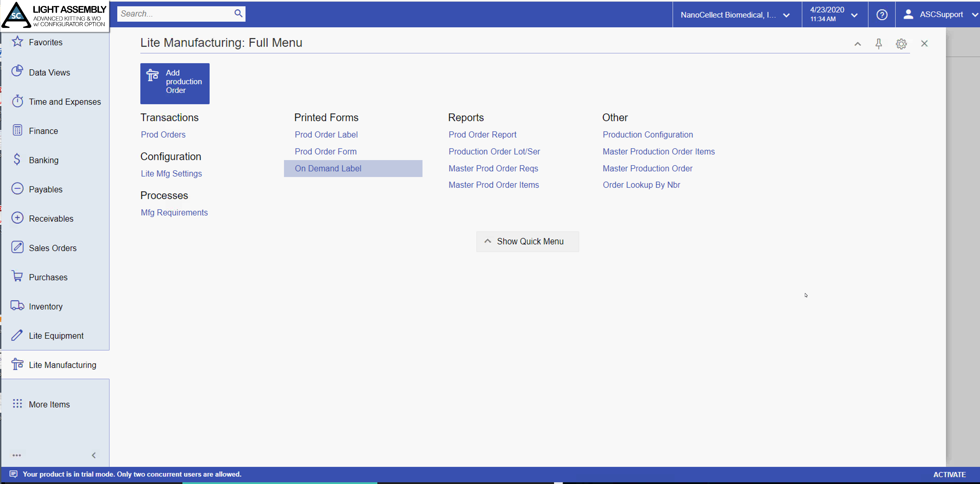Screen dimensions: 980x484
Task: Collapse the menu with top chevron
Action: (x=858, y=44)
